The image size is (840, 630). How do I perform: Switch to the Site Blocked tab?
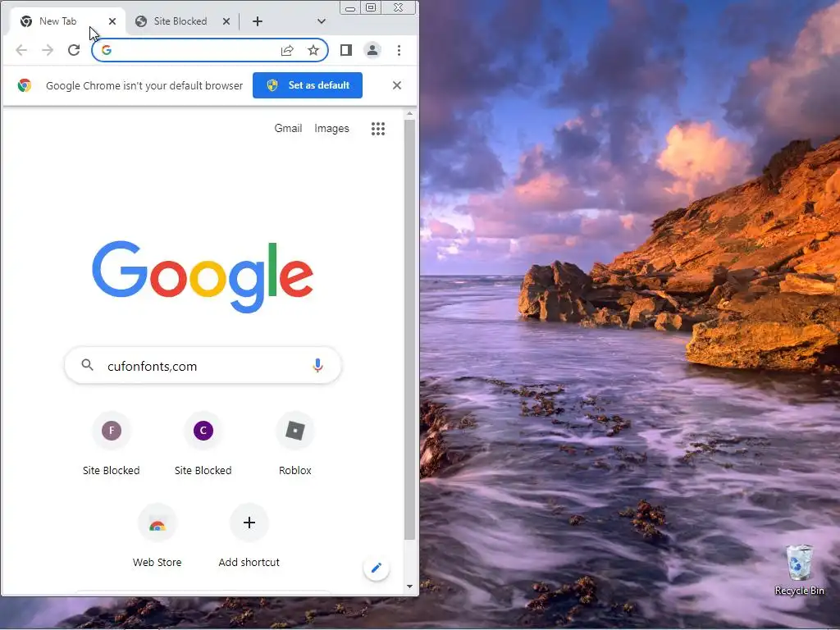(180, 21)
